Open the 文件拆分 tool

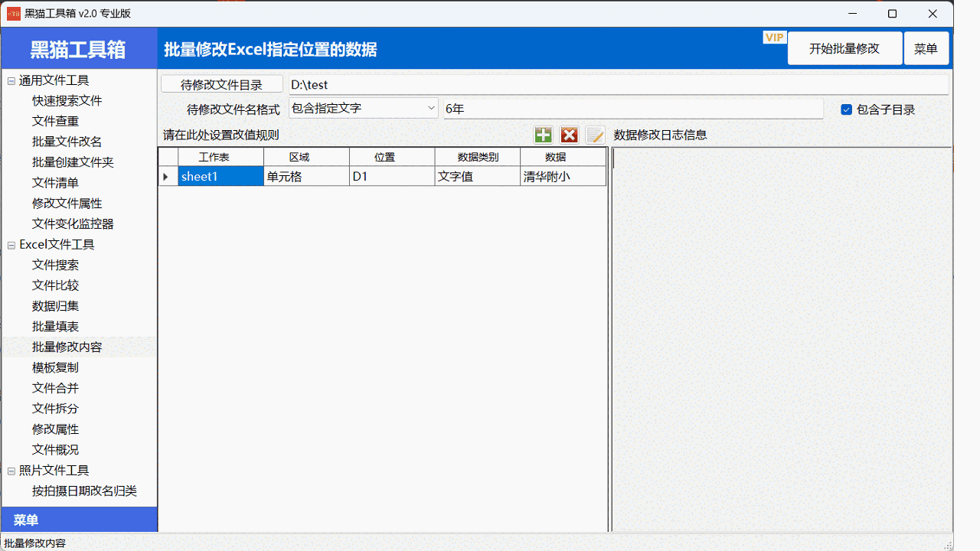click(x=55, y=409)
